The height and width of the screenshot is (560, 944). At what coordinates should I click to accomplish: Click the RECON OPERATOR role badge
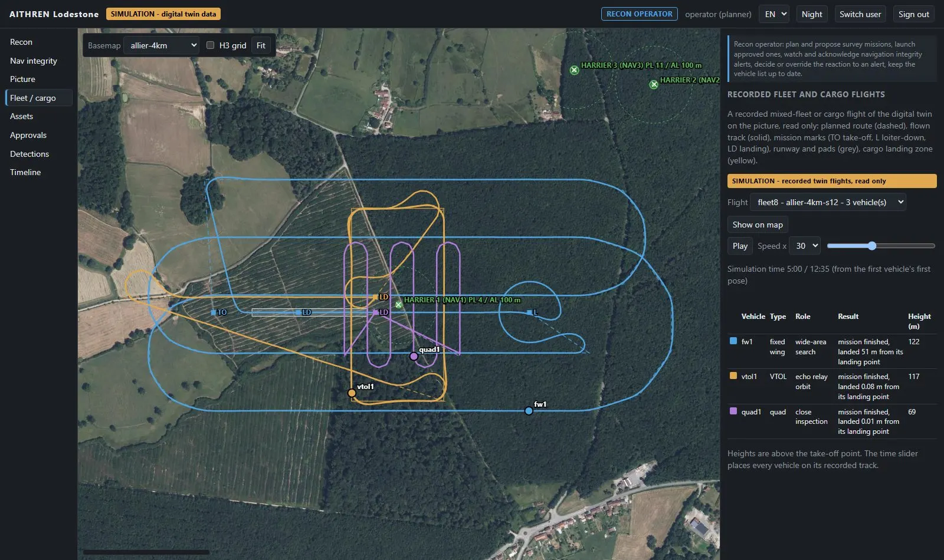(640, 14)
